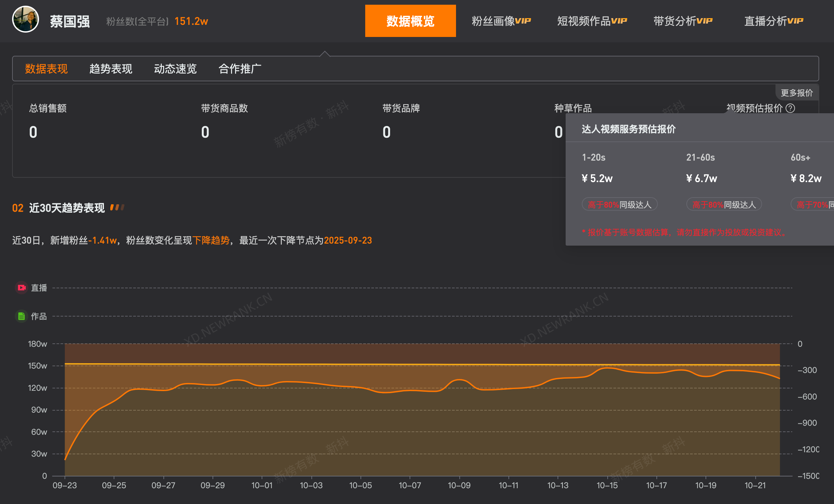Switch to the 动态速览 tab
Screen dimensions: 834x504
[x=175, y=69]
